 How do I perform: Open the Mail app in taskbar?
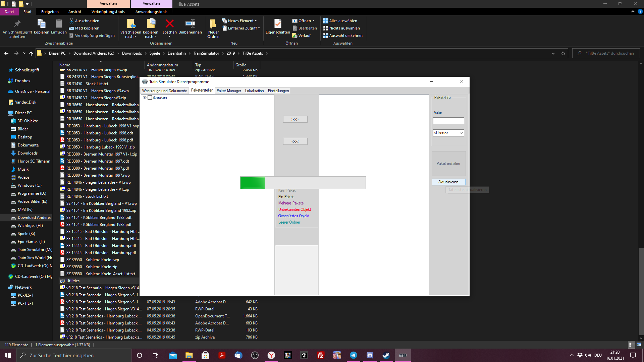coord(173,355)
